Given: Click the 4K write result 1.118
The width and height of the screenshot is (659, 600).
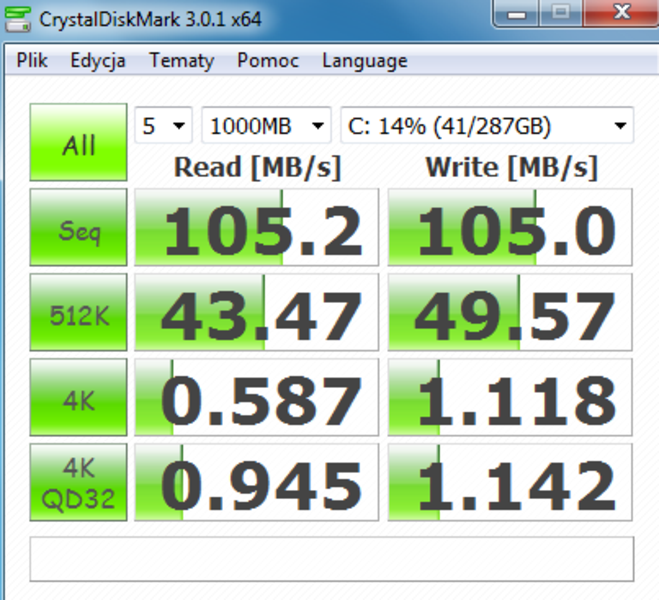Looking at the screenshot, I should click(x=510, y=397).
